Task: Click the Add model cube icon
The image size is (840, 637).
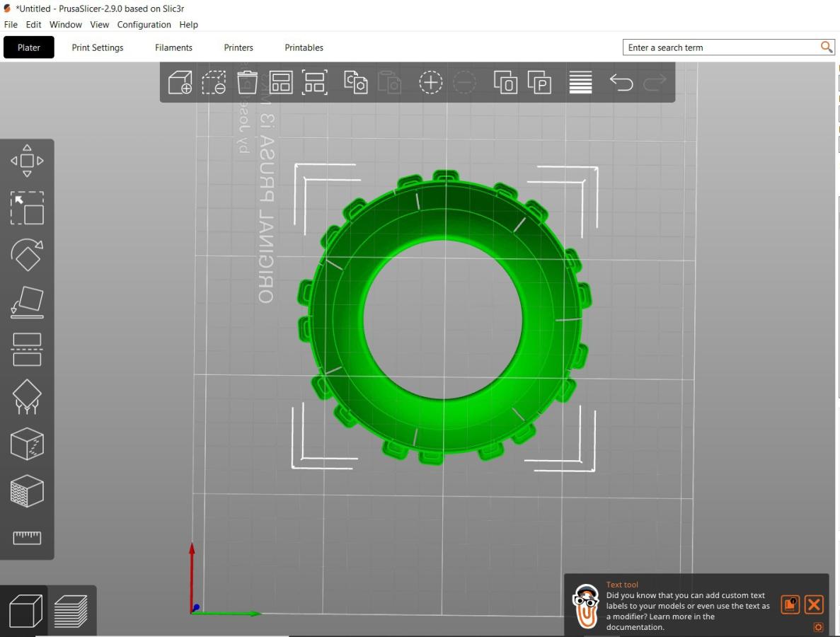Action: 180,83
